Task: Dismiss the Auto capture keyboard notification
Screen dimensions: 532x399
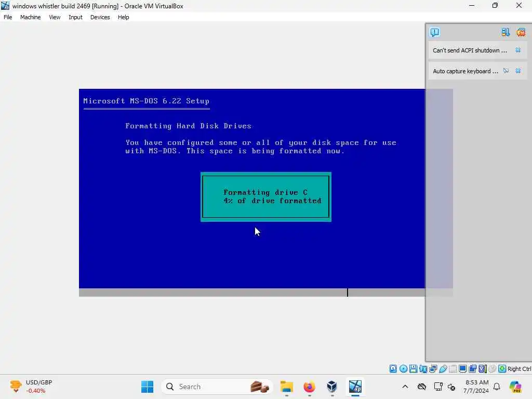Action: point(518,71)
